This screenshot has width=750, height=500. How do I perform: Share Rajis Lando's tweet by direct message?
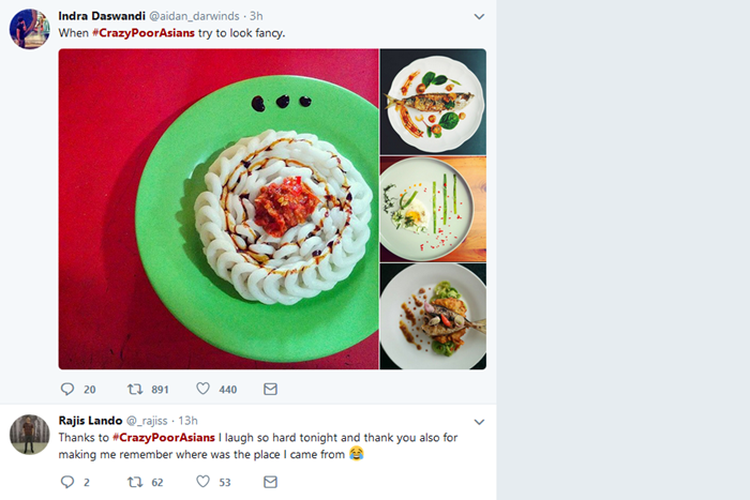coord(270,482)
